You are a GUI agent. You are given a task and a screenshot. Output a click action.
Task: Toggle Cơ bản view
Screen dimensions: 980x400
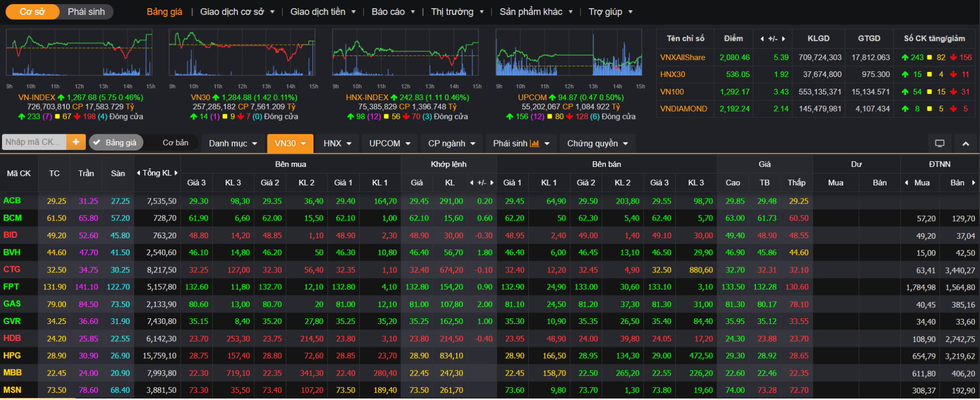pos(175,143)
